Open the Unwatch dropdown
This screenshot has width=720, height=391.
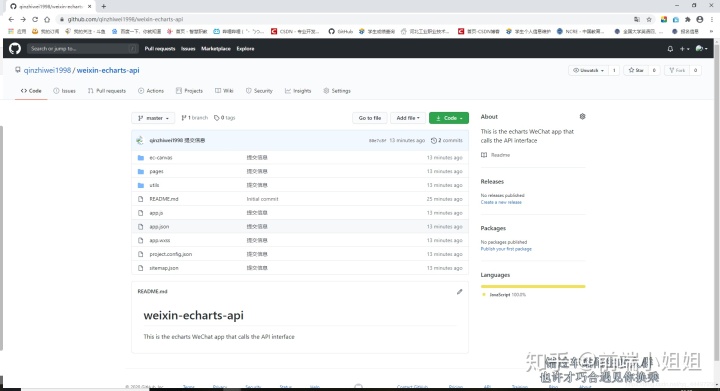click(x=588, y=70)
